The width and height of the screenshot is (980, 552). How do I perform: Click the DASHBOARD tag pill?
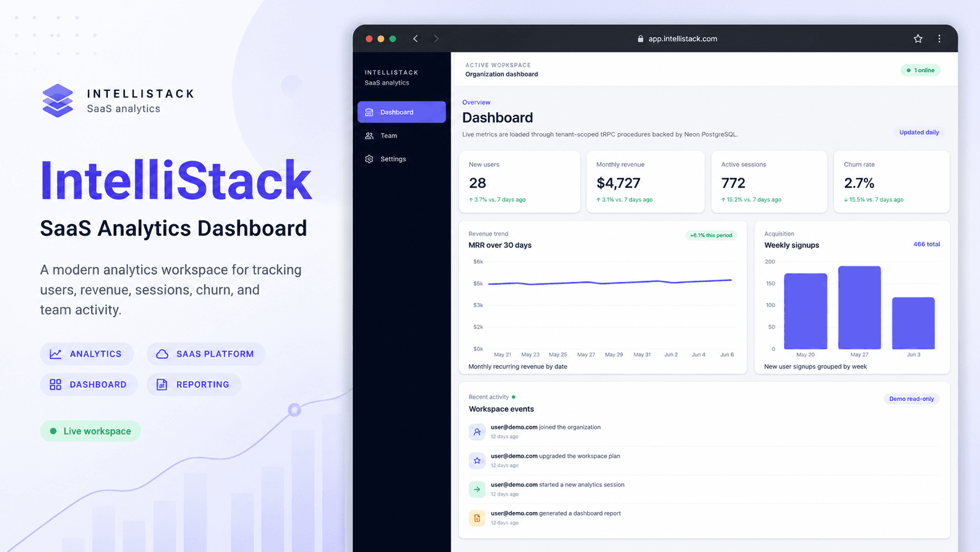[x=89, y=384]
